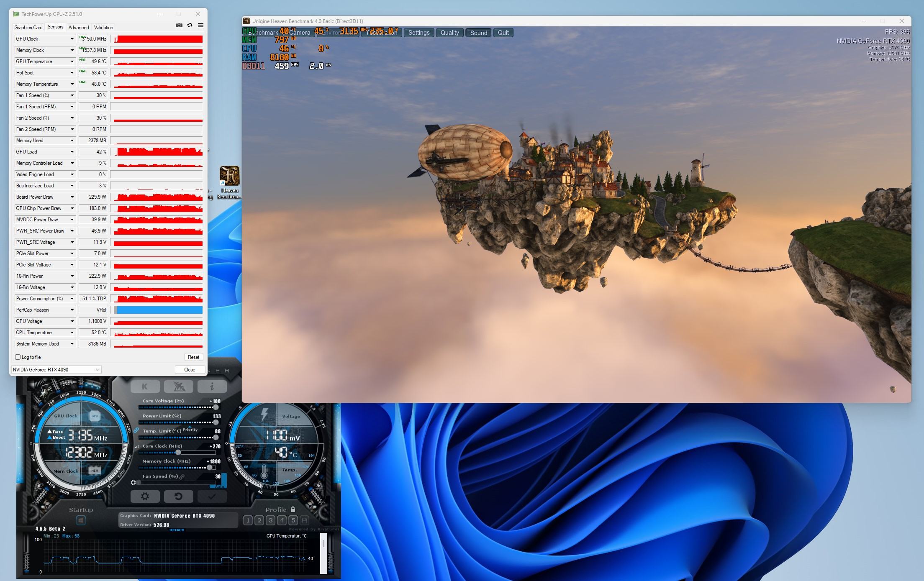Click the MEM chip icon on clock gauge

(x=95, y=471)
